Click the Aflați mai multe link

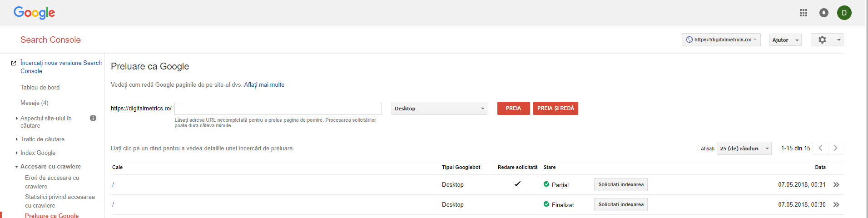point(264,85)
